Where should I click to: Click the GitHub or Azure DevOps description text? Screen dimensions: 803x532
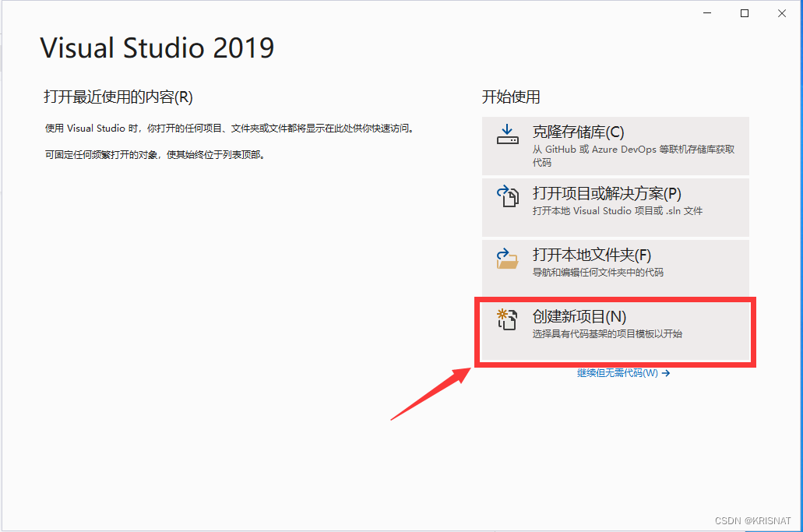[633, 150]
